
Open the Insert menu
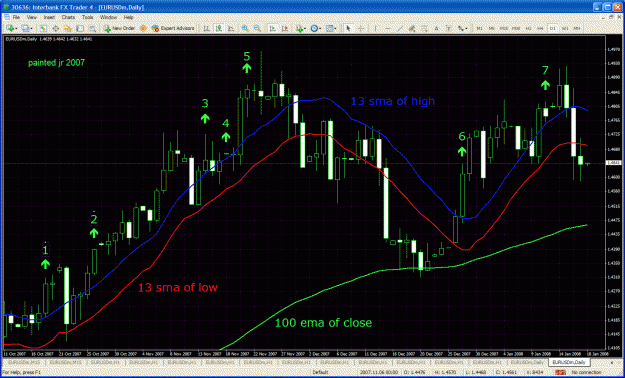pos(49,18)
